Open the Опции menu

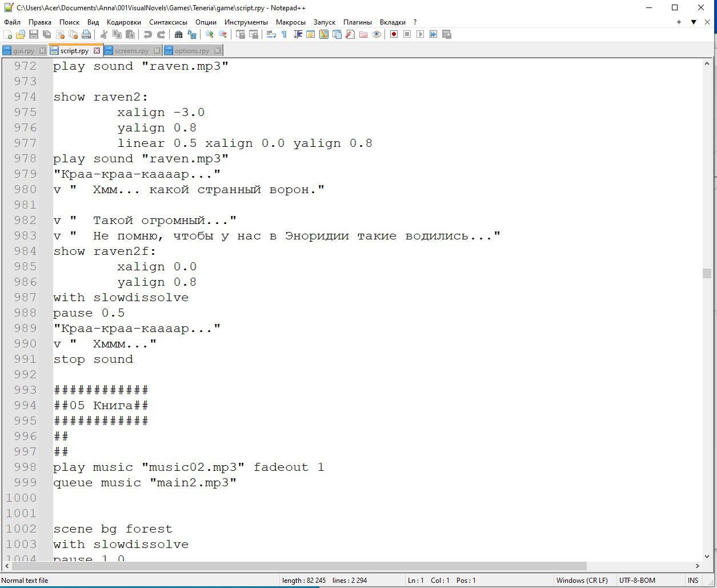206,22
